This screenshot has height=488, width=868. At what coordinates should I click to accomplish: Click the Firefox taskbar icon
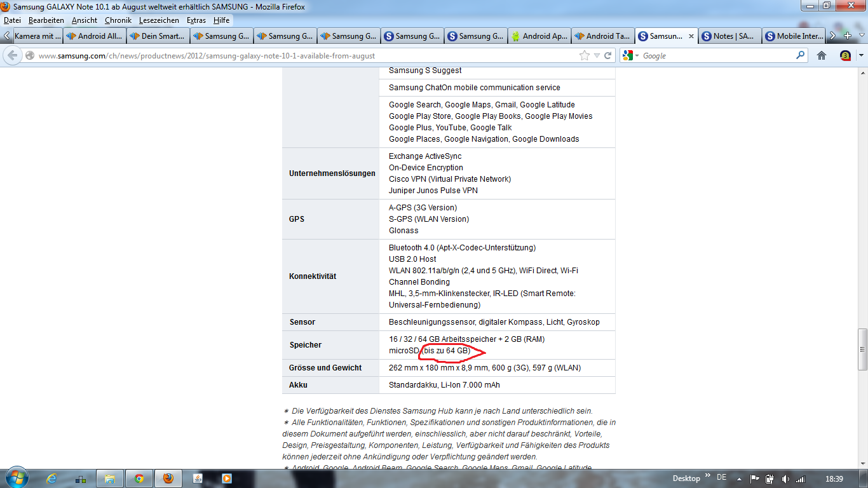coord(168,478)
